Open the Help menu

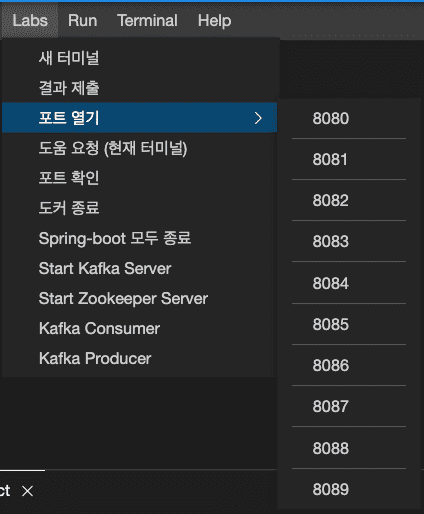pyautogui.click(x=214, y=20)
